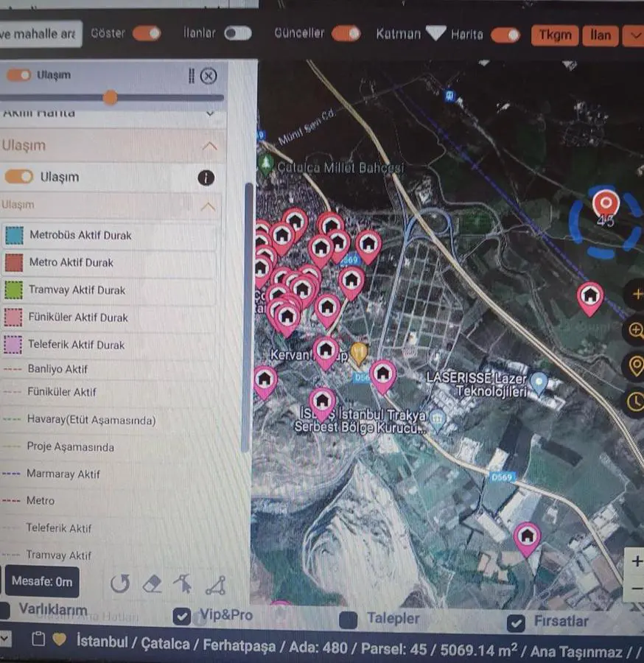Click the drag handle icon on Ulaşım panel header
Image resolution: width=644 pixels, height=663 pixels.
pyautogui.click(x=191, y=76)
